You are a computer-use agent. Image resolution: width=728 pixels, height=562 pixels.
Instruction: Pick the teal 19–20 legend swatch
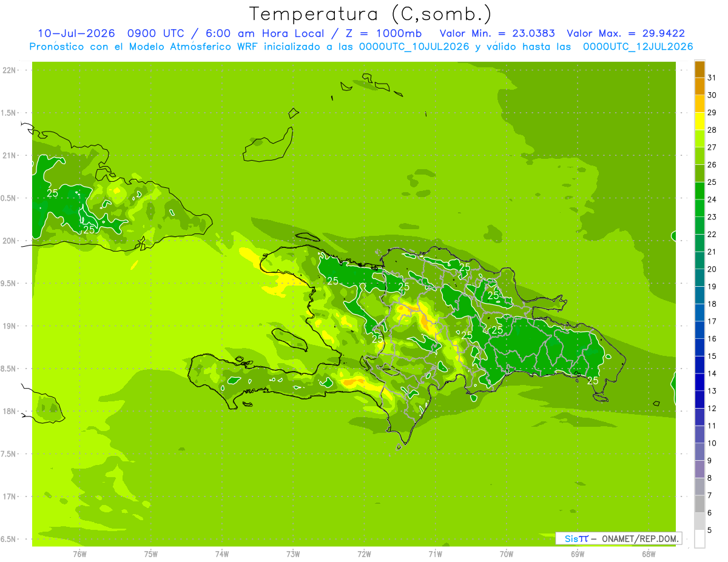699,278
